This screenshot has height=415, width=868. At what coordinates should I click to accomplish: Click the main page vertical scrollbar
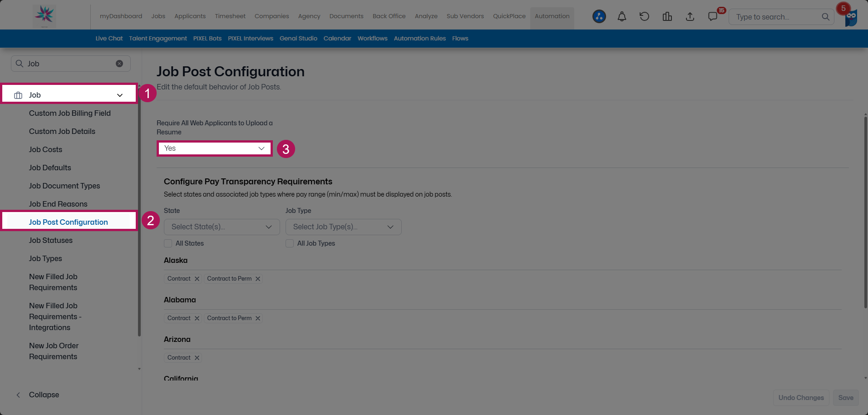(x=866, y=212)
